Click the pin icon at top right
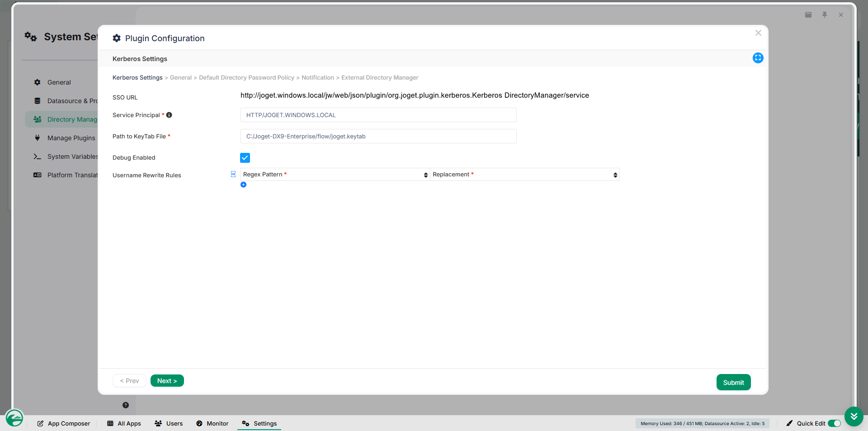 pyautogui.click(x=825, y=15)
